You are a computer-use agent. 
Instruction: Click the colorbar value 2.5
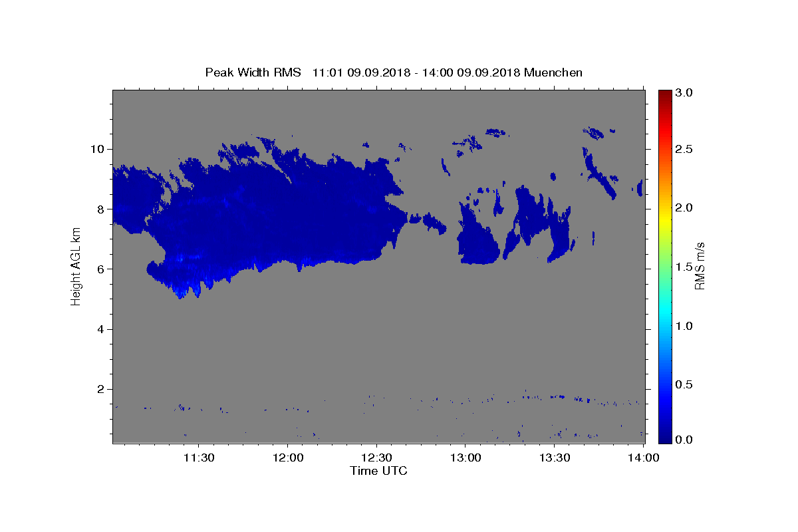[684, 149]
